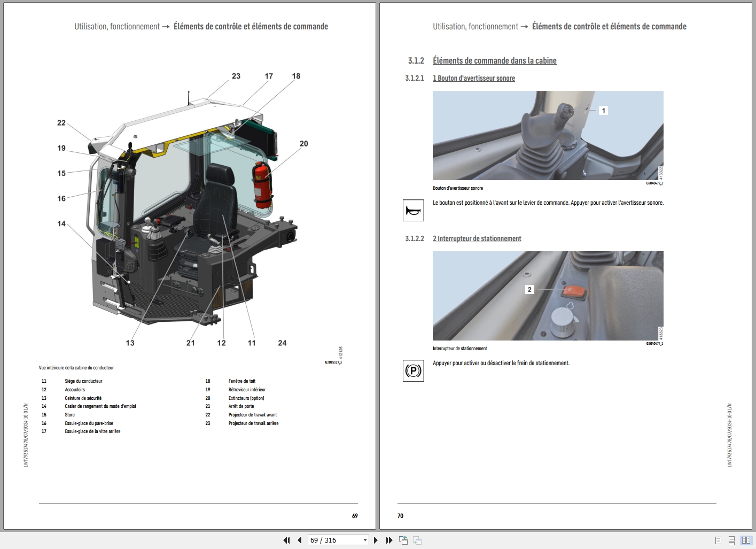
Task: Select the continuous scroll view icon
Action: pyautogui.click(x=730, y=540)
